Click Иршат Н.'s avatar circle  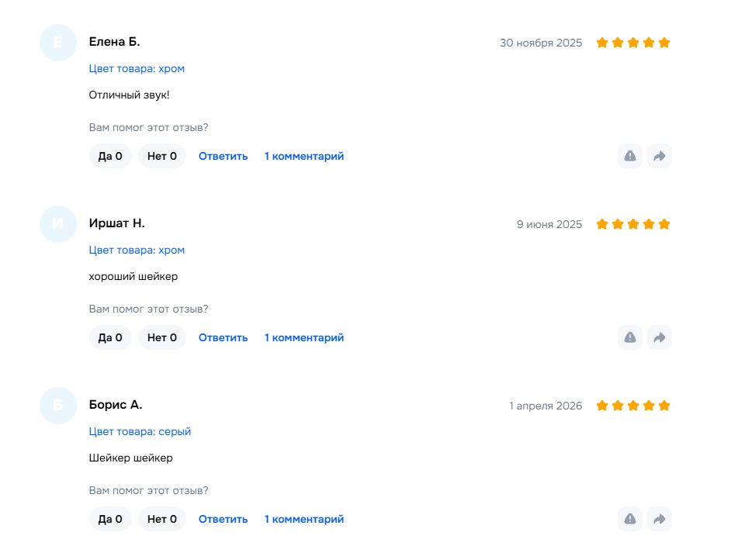(58, 224)
